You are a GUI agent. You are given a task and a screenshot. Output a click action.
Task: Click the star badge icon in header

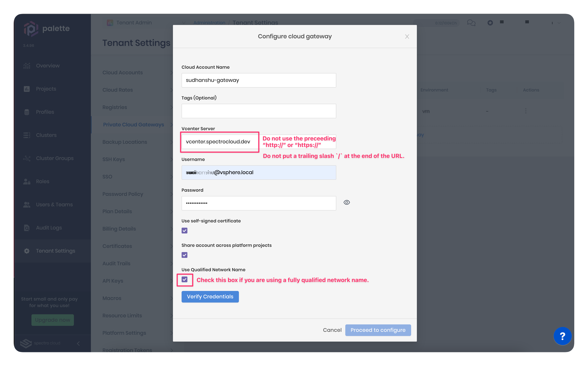(x=490, y=23)
